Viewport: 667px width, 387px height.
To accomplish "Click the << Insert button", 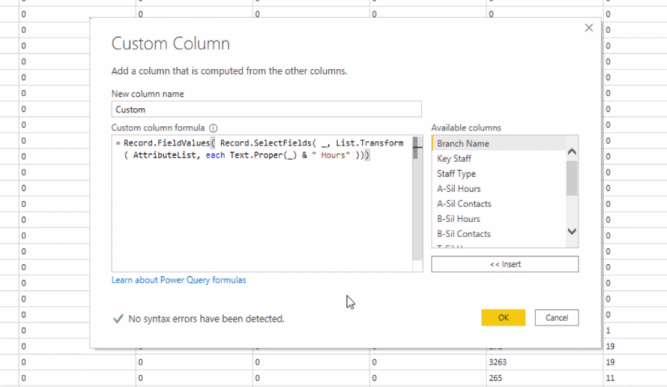I will tap(505, 264).
